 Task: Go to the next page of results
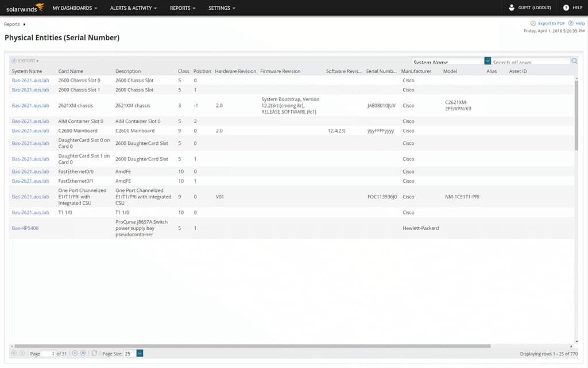click(74, 353)
